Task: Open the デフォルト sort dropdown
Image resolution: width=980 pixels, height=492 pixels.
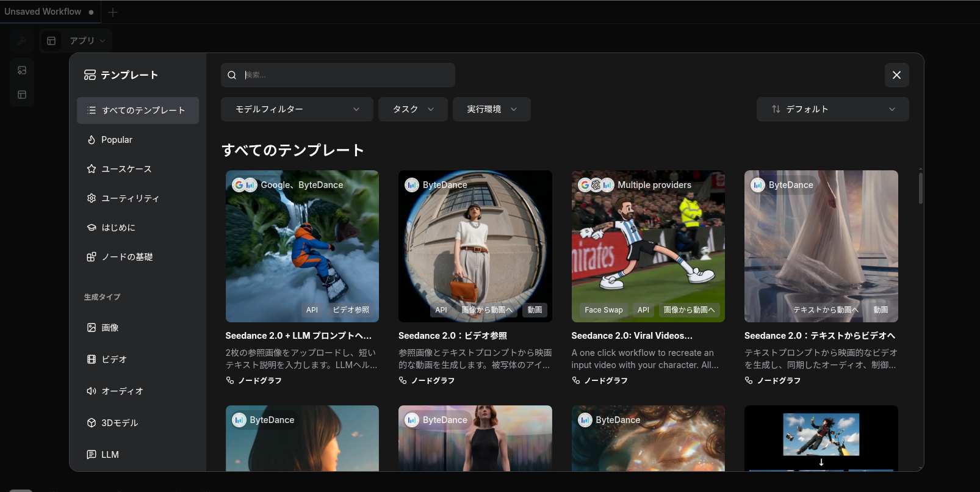Action: [833, 109]
